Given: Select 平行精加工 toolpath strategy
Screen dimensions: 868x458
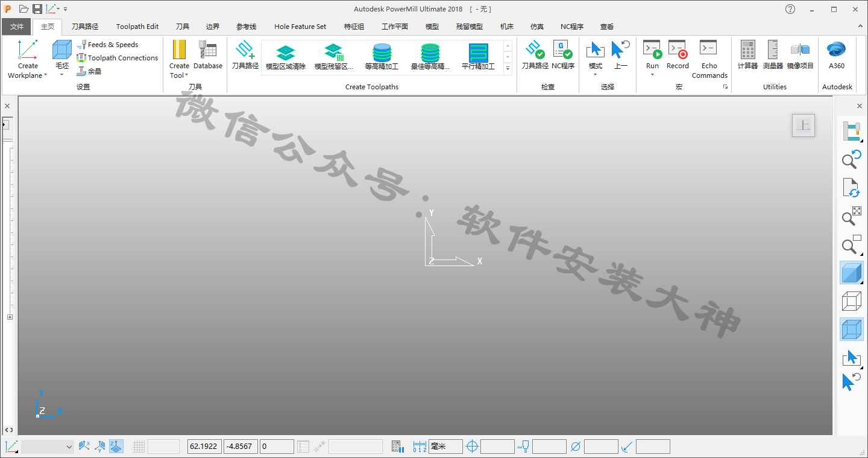Looking at the screenshot, I should click(x=478, y=57).
